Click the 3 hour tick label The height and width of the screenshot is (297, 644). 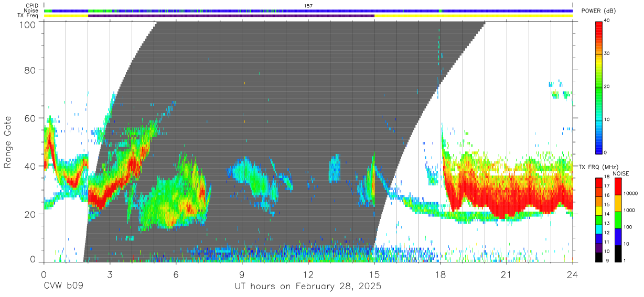click(x=110, y=274)
